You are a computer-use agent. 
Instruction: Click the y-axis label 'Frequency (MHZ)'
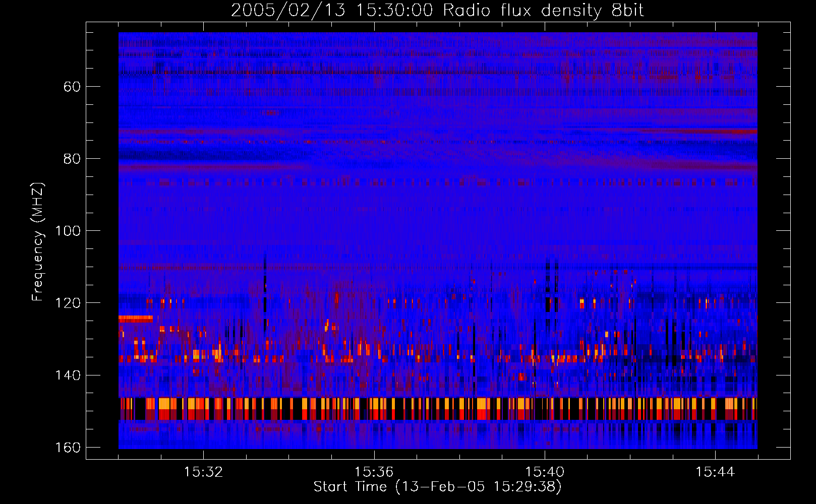[38, 242]
